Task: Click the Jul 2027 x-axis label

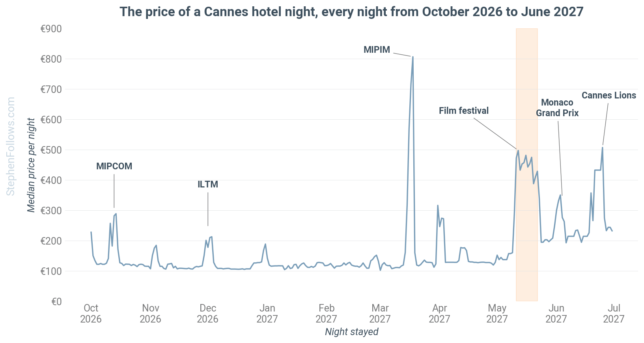Action: point(614,313)
